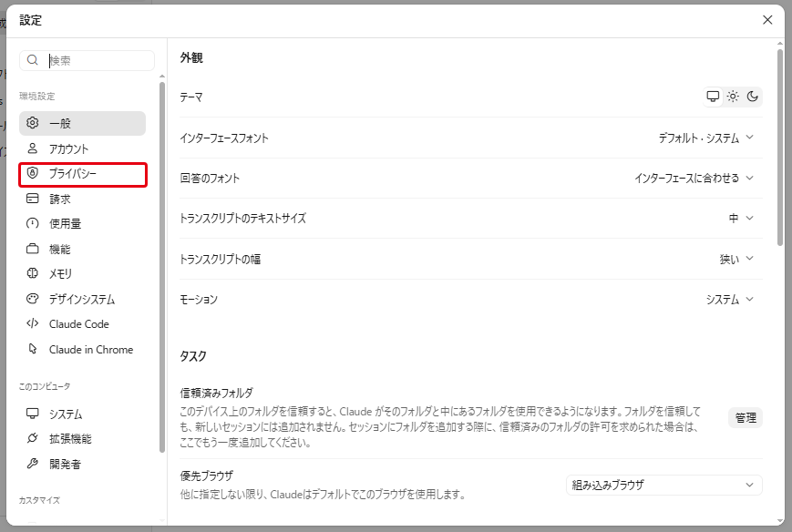Open the 機能 settings section
The image size is (792, 532).
pyautogui.click(x=82, y=249)
